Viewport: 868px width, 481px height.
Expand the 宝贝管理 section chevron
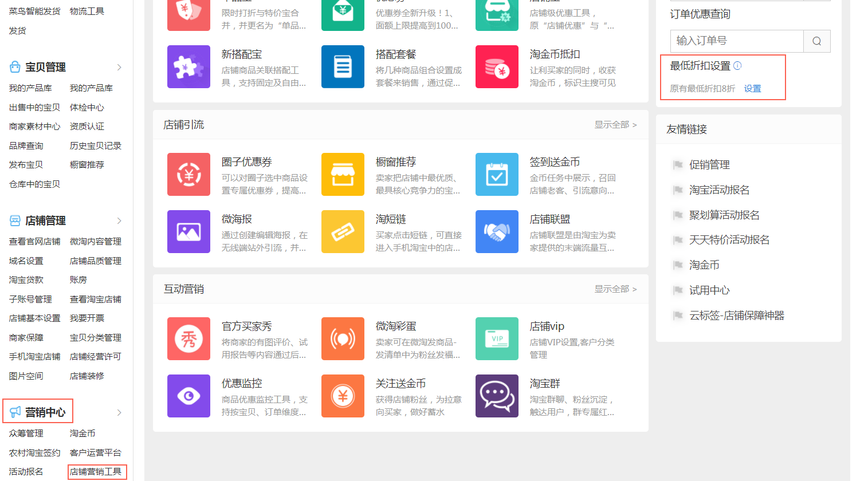coord(119,67)
